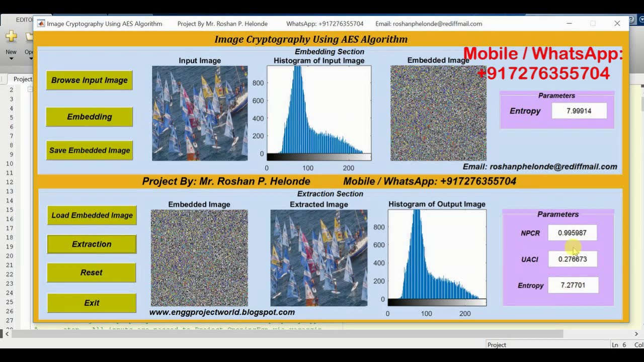The width and height of the screenshot is (644, 362).
Task: Click the Histogram of Input Image plot
Action: (319, 113)
